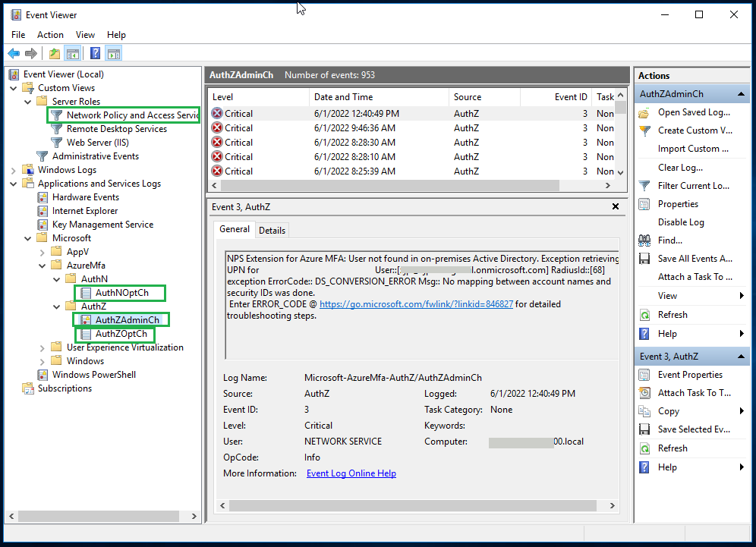The width and height of the screenshot is (756, 547).
Task: Open the Event Log Online Help link
Action: point(351,473)
